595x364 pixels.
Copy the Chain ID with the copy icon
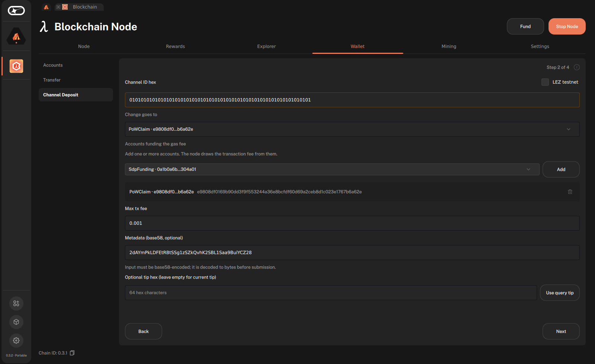72,353
